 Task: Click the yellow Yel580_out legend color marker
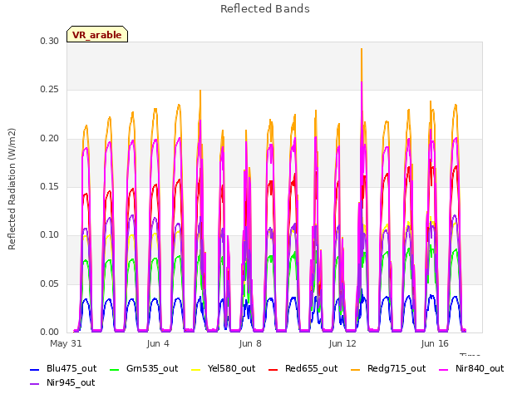tap(196, 370)
